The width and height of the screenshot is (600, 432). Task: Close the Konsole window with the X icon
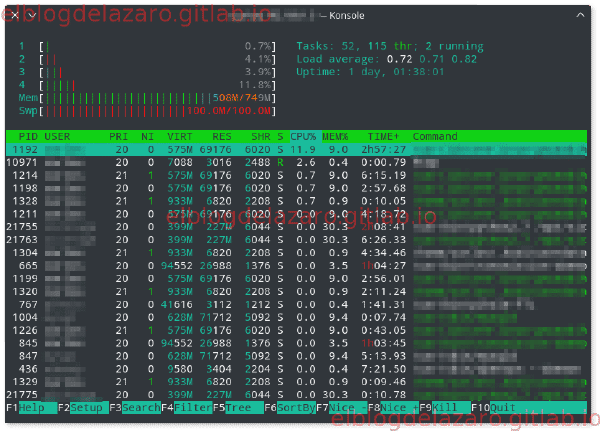click(x=15, y=15)
